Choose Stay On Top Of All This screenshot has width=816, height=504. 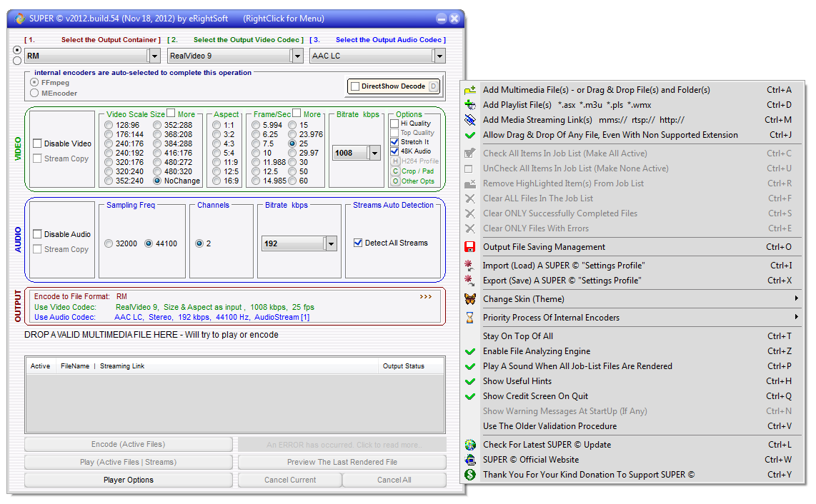pos(633,336)
